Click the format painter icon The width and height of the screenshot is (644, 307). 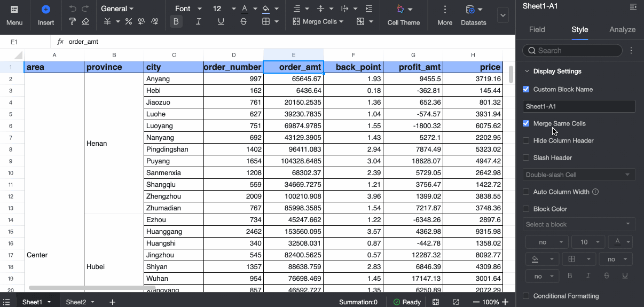tap(73, 22)
